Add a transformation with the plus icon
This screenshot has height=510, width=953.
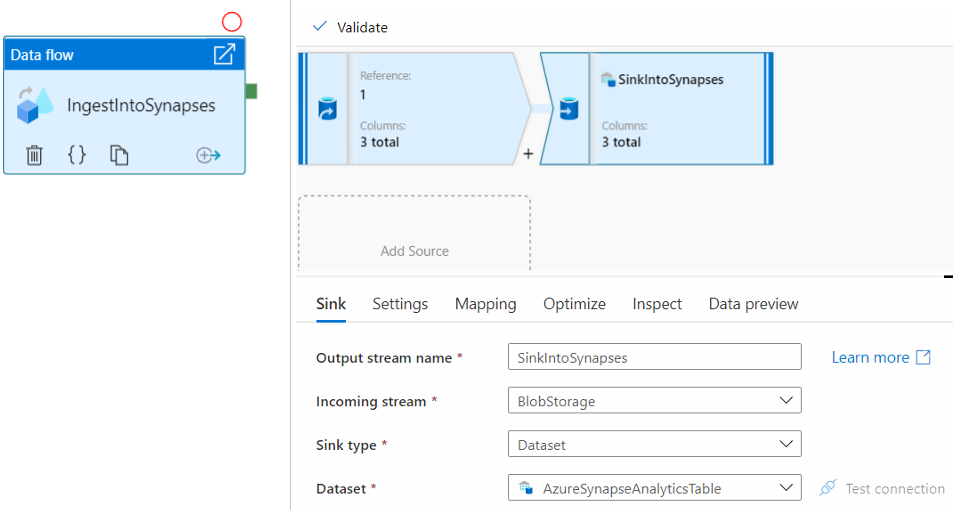[x=528, y=154]
